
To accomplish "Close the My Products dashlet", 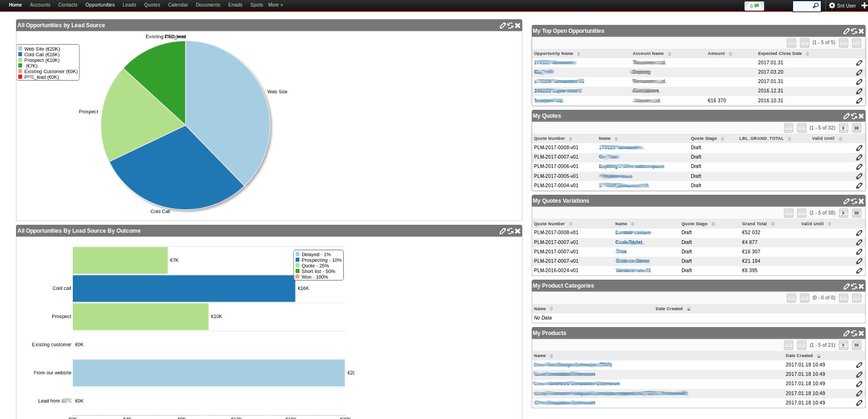I will (x=861, y=334).
